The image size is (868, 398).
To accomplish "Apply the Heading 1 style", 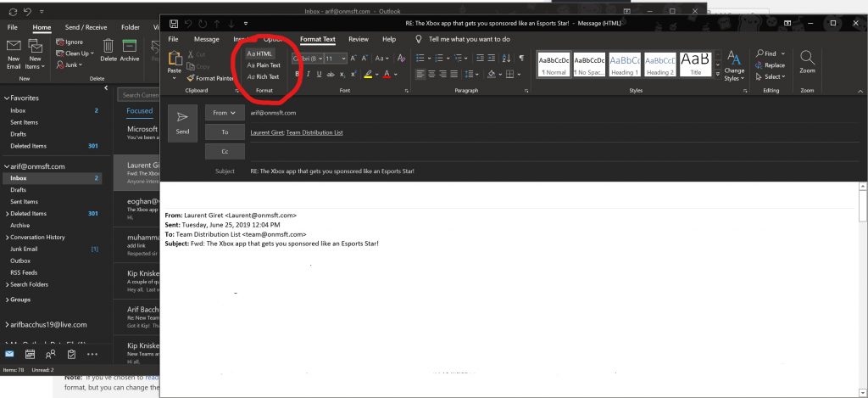I will 625,64.
